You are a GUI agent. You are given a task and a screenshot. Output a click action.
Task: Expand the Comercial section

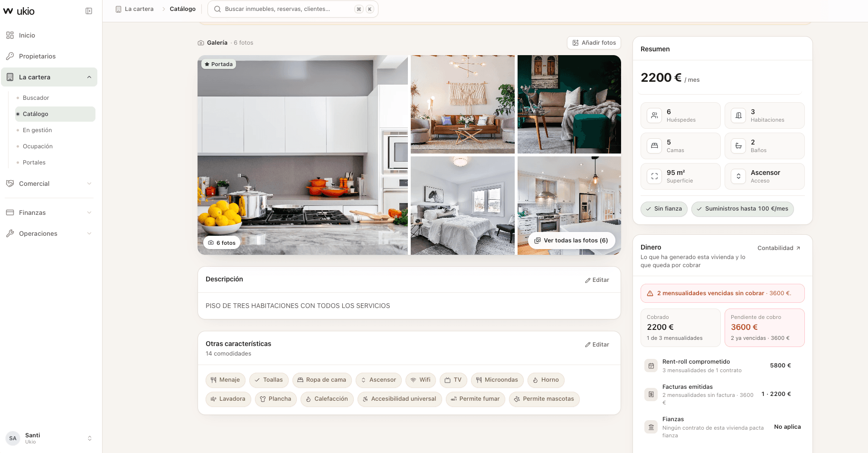49,183
